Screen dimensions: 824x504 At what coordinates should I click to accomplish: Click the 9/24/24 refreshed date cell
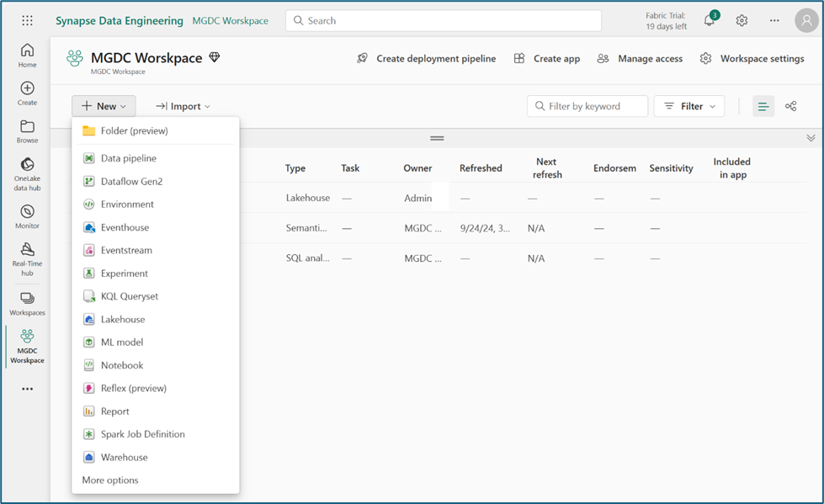(485, 228)
